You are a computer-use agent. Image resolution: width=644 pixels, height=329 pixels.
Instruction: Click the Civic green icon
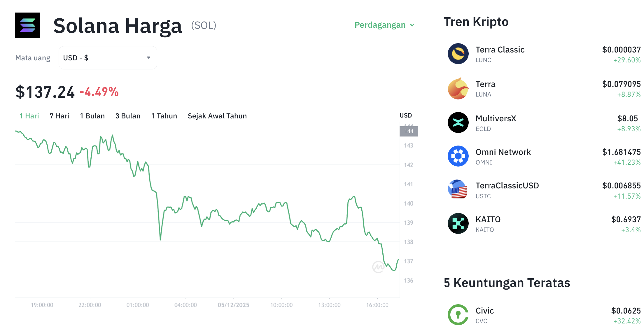click(458, 315)
